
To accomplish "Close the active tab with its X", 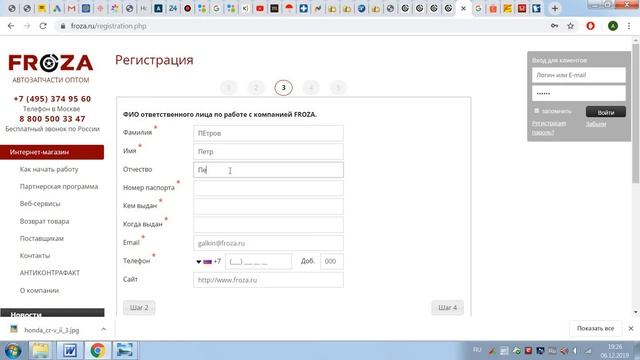I will tap(463, 8).
